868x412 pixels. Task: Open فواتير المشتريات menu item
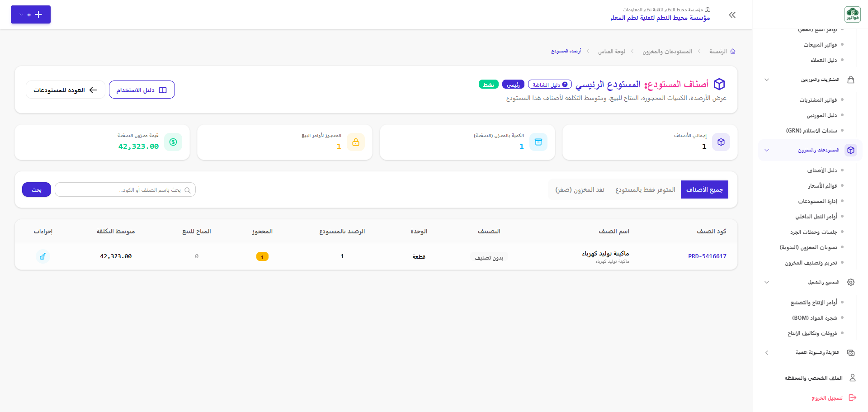pos(818,100)
